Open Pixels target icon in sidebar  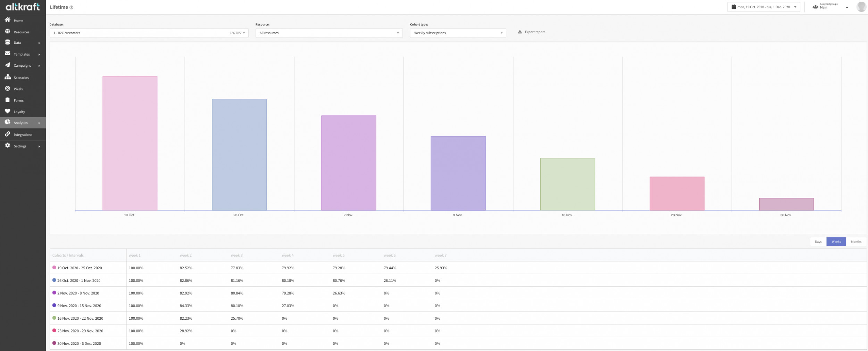click(x=7, y=89)
